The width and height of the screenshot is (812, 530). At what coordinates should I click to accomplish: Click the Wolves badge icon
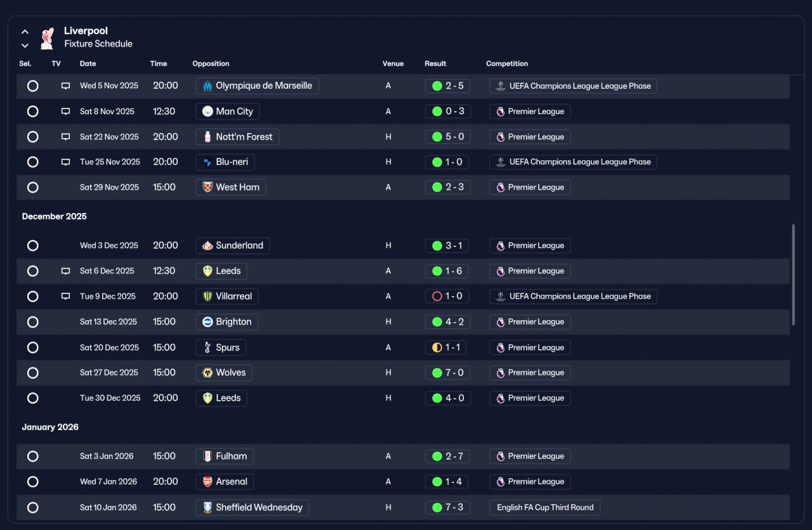pyautogui.click(x=207, y=373)
